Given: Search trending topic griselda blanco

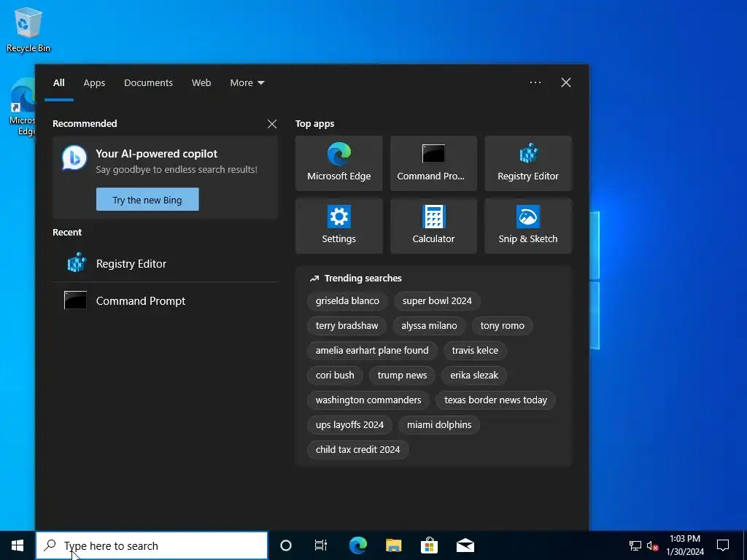Looking at the screenshot, I should [347, 301].
